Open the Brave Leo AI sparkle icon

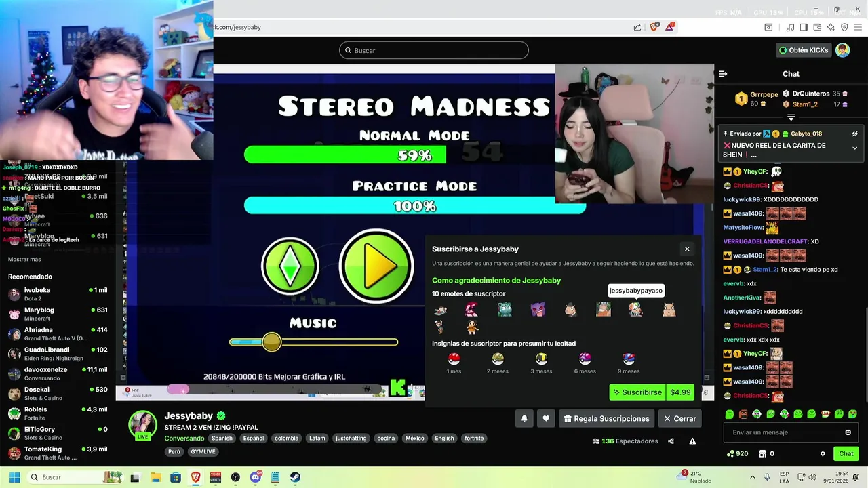pos(831,27)
